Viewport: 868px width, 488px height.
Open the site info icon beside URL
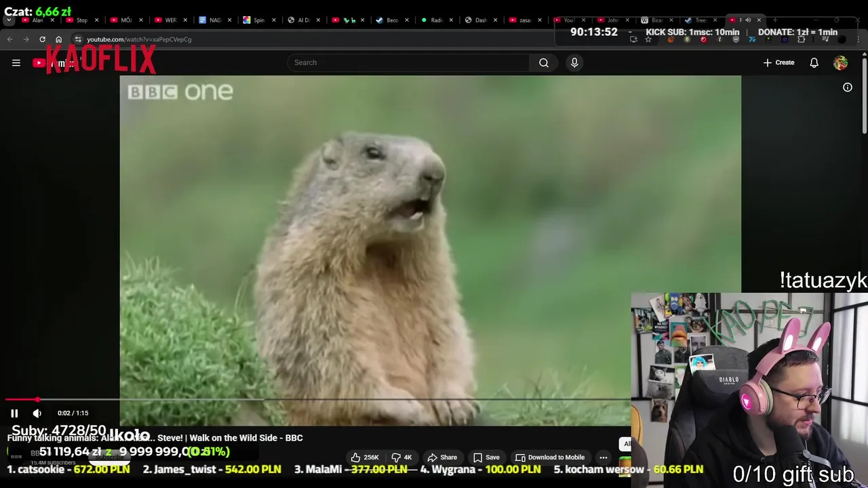(78, 39)
